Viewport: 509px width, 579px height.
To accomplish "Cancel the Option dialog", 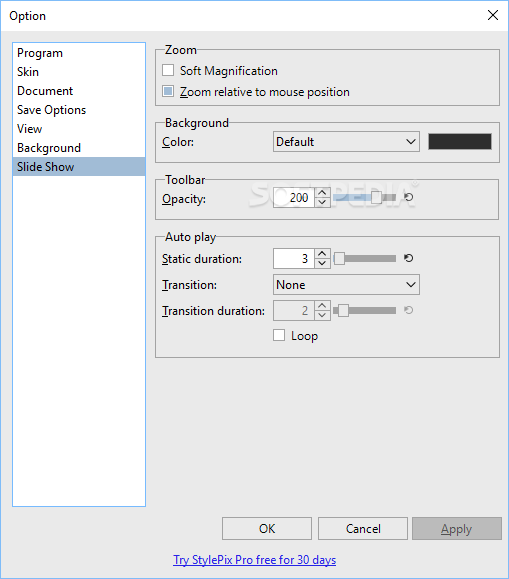I will pos(363,528).
